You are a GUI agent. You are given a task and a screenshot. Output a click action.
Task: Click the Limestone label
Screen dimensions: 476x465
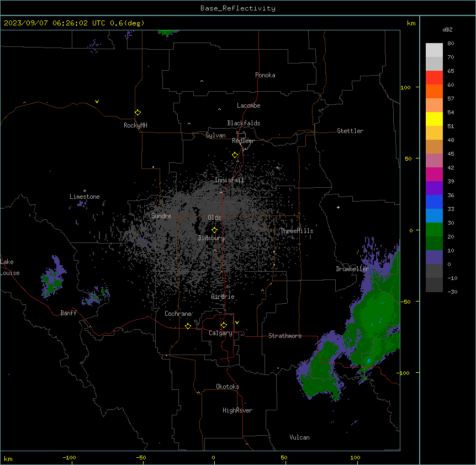[84, 197]
